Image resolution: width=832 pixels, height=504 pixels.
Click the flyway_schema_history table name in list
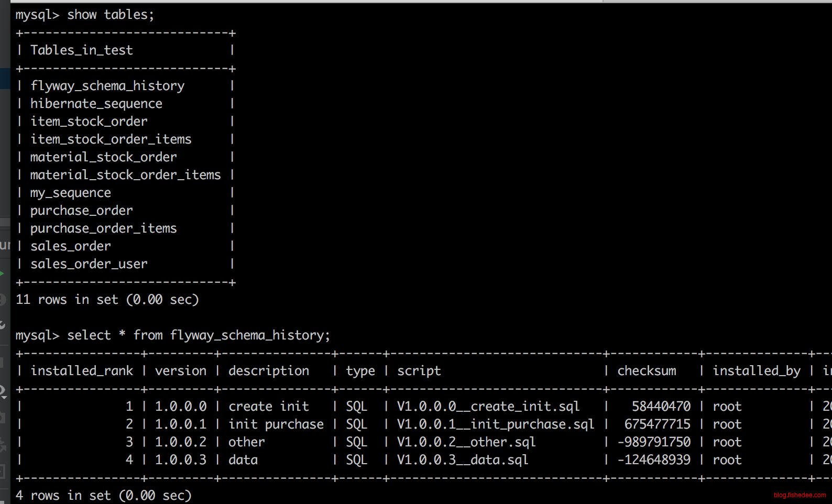pyautogui.click(x=107, y=86)
